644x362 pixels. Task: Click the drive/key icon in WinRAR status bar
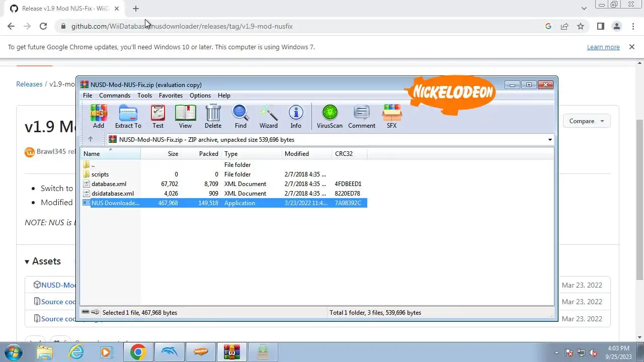91,312
